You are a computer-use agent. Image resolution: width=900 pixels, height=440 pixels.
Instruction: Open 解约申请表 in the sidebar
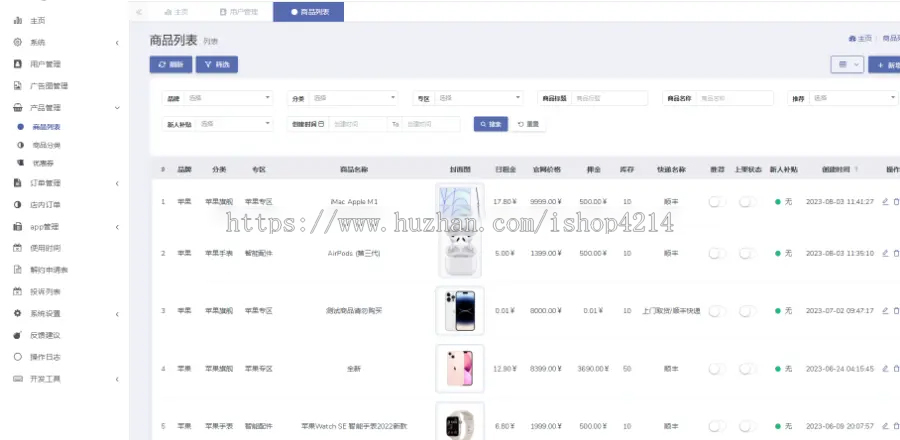49,270
